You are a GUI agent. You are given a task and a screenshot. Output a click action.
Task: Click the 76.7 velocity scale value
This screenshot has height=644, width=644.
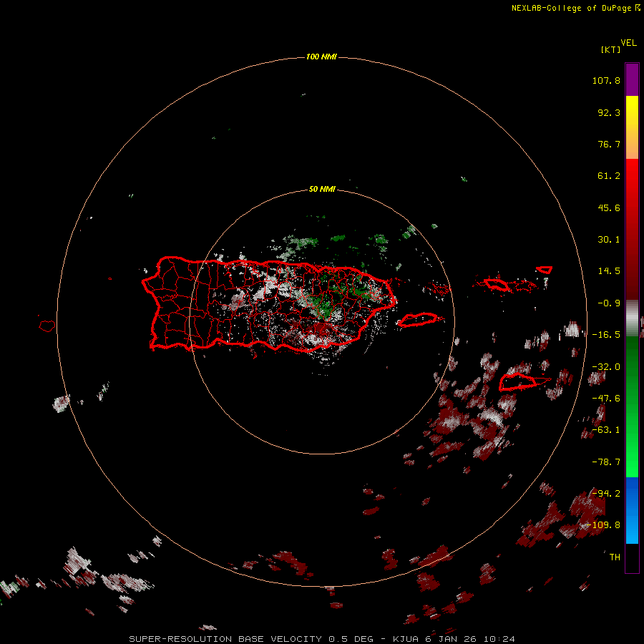point(609,144)
